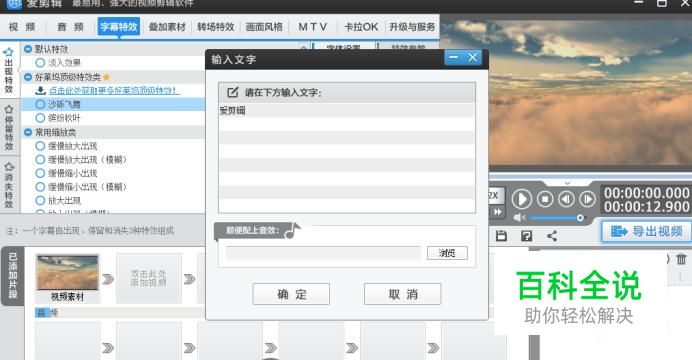Open the 卡拉OK tab
The image size is (692, 360).
click(361, 27)
